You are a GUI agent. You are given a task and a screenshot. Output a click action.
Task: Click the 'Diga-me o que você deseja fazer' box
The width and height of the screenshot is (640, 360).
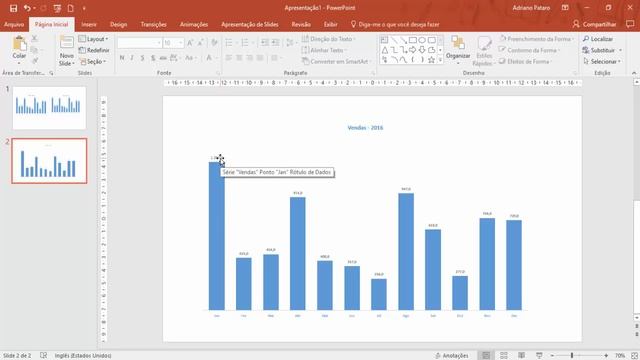click(x=395, y=24)
